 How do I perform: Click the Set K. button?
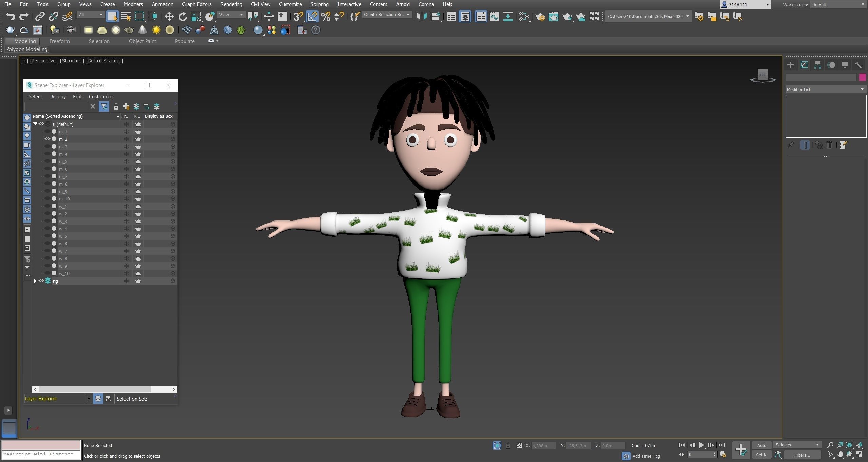pyautogui.click(x=761, y=455)
